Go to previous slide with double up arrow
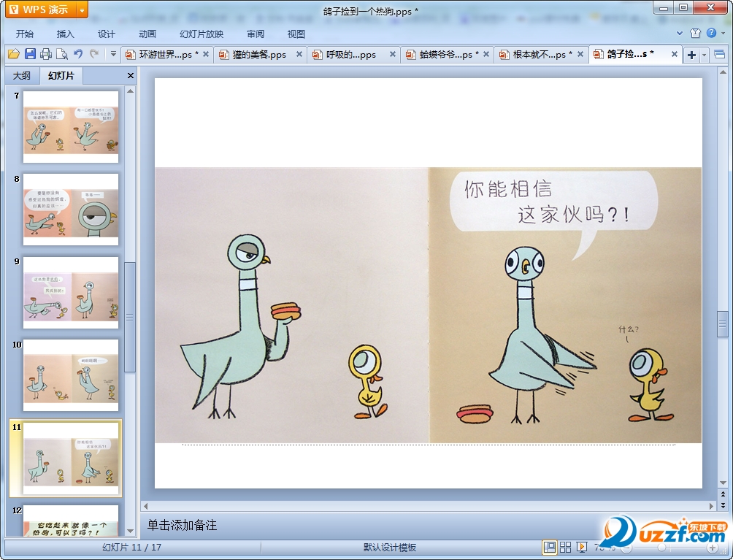Viewport: 733px width, 560px height. (x=723, y=494)
